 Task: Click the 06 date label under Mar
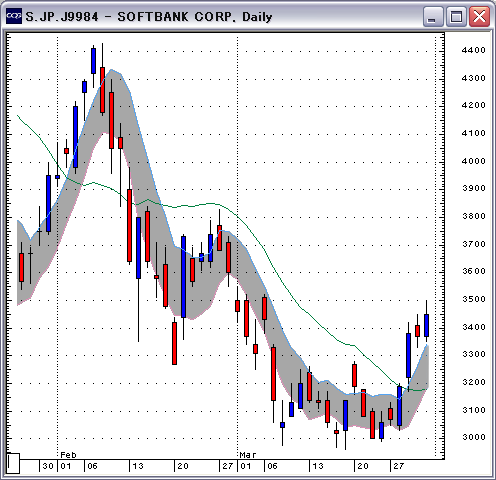272,466
